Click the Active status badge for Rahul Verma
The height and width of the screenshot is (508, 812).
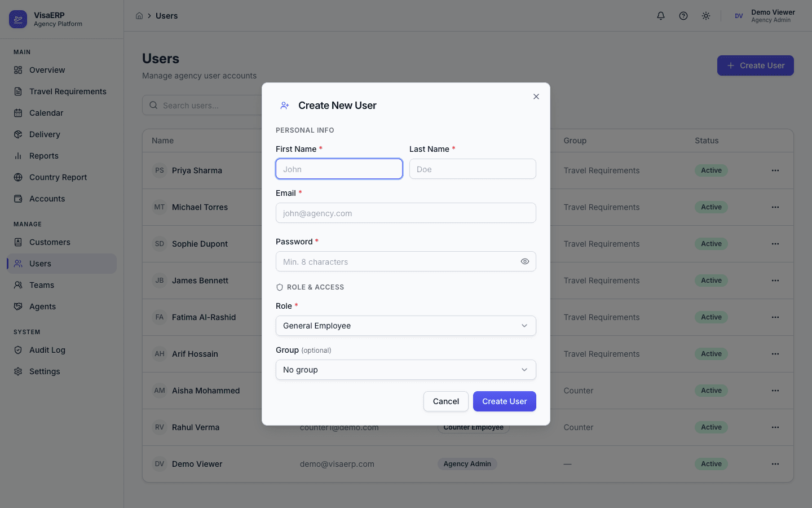pos(711,427)
